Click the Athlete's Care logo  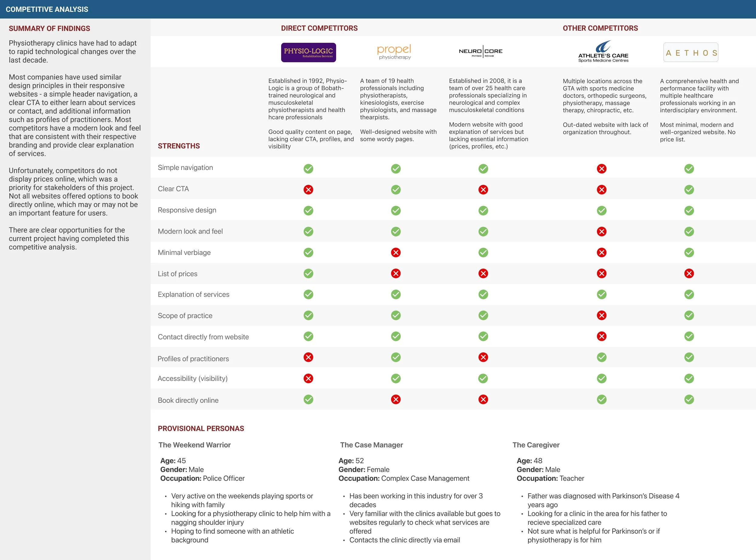tap(603, 52)
